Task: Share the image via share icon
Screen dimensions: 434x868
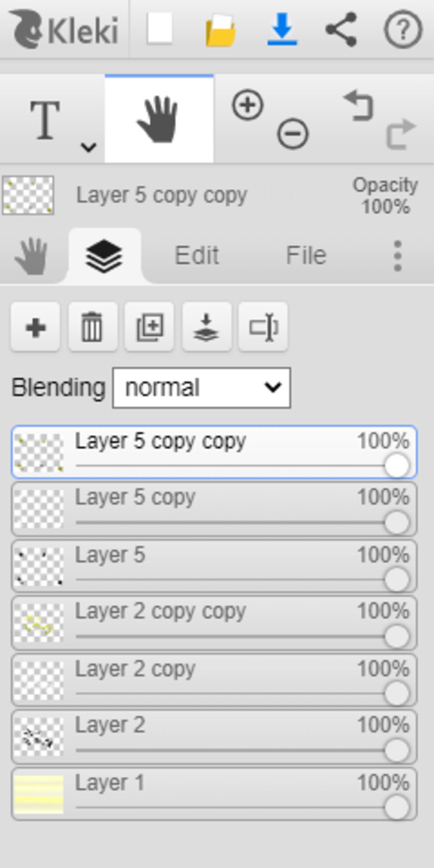Action: (x=341, y=29)
